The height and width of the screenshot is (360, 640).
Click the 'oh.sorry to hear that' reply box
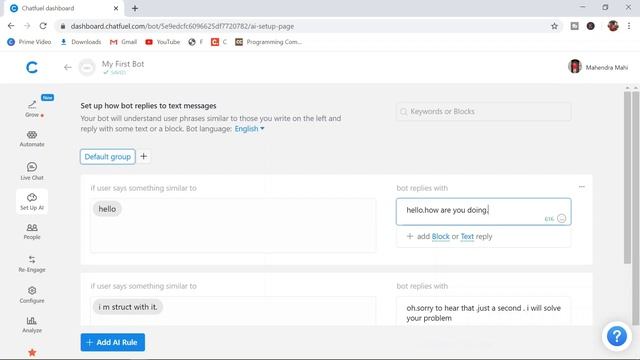pyautogui.click(x=483, y=313)
